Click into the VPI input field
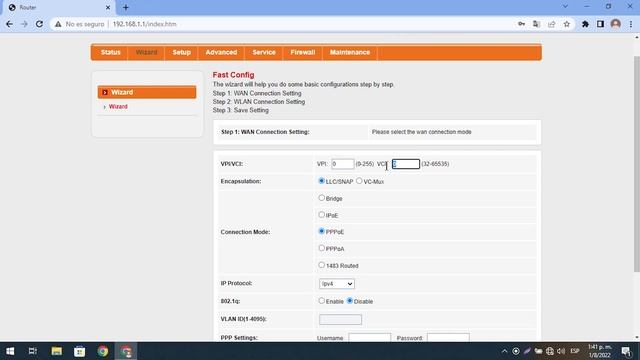Viewport: 640px width, 360px height. (x=342, y=164)
